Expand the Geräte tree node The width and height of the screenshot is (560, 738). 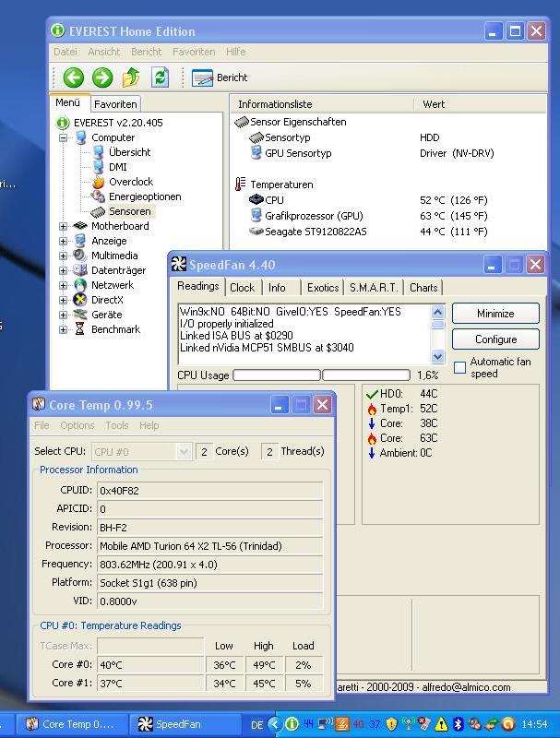point(63,315)
